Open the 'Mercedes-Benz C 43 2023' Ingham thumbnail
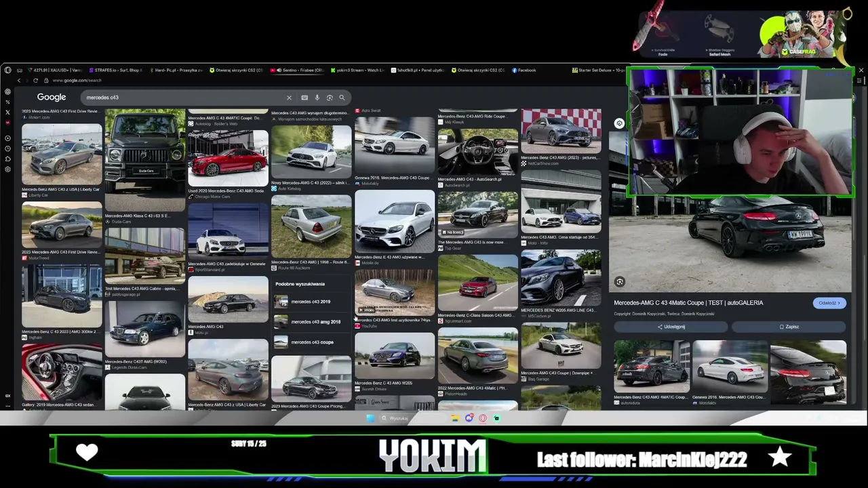The height and width of the screenshot is (488, 868). (62, 297)
